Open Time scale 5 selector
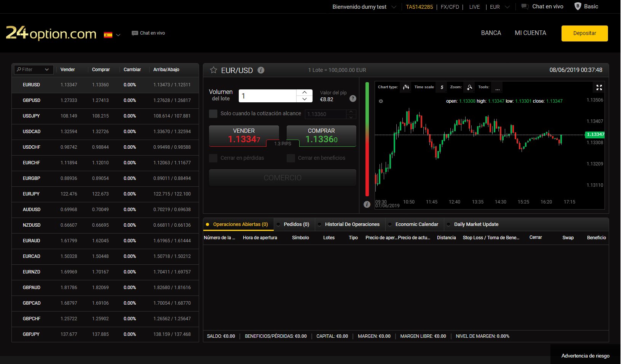The width and height of the screenshot is (627, 364). tap(442, 87)
